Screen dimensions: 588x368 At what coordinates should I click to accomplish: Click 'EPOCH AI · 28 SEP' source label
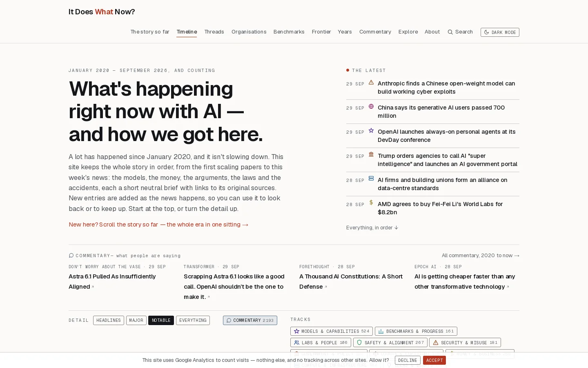(x=438, y=267)
